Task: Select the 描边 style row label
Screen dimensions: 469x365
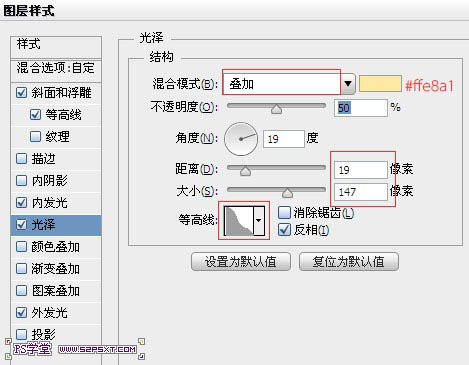Action: click(43, 159)
